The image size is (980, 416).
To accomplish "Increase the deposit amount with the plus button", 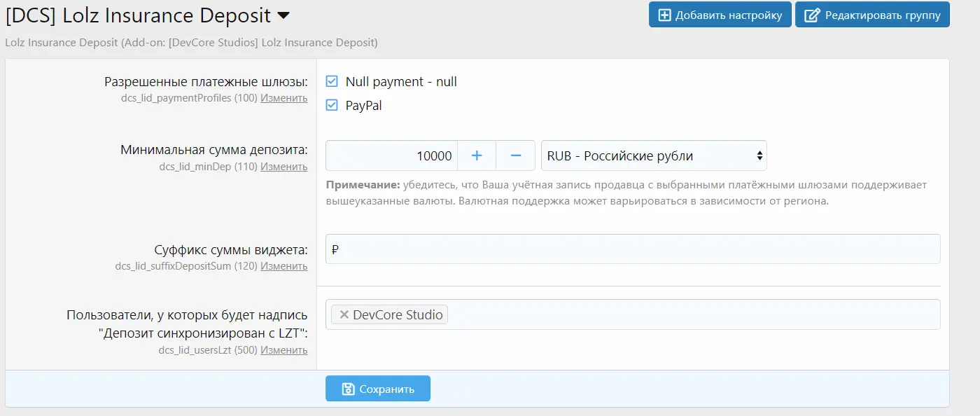I will tap(477, 155).
